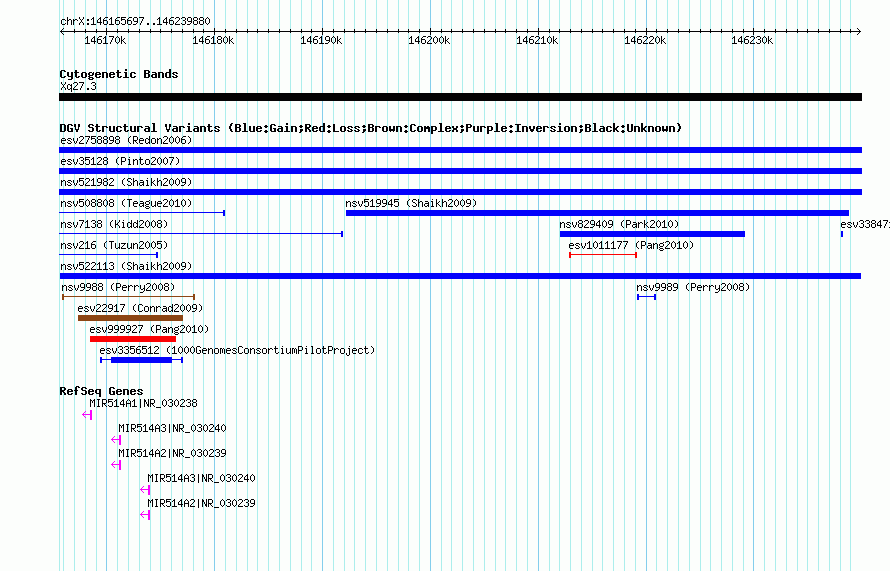The image size is (890, 571).
Task: Click the 146230k ruler tick label
Action: (x=752, y=40)
